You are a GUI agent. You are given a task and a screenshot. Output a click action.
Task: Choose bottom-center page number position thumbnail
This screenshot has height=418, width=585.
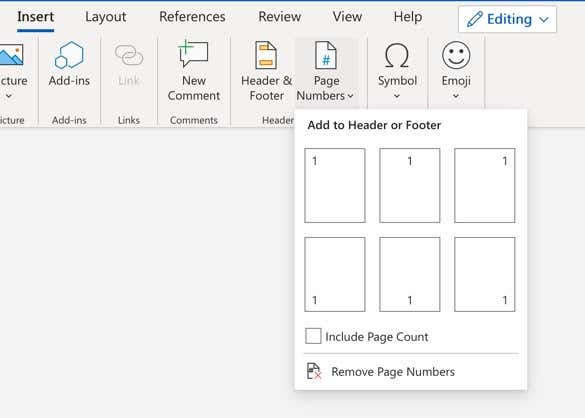410,274
